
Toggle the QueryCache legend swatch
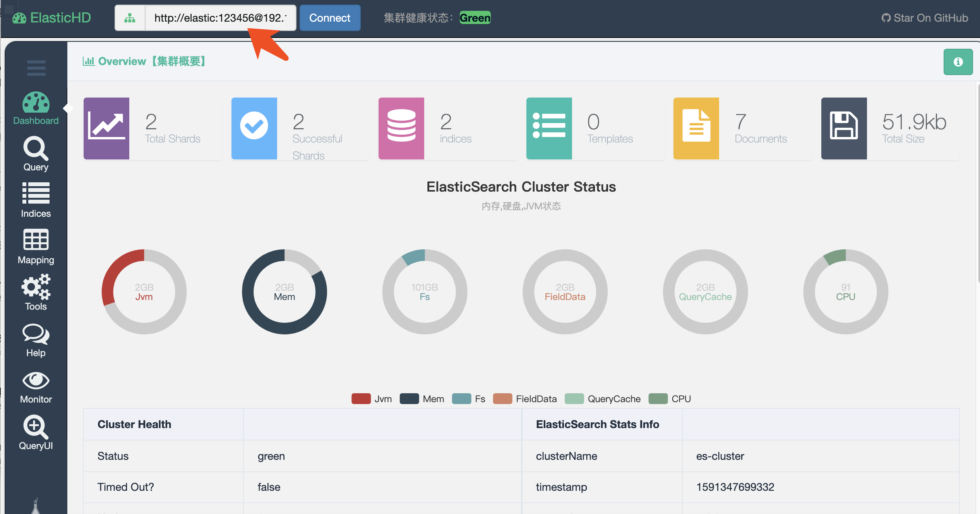tap(574, 399)
